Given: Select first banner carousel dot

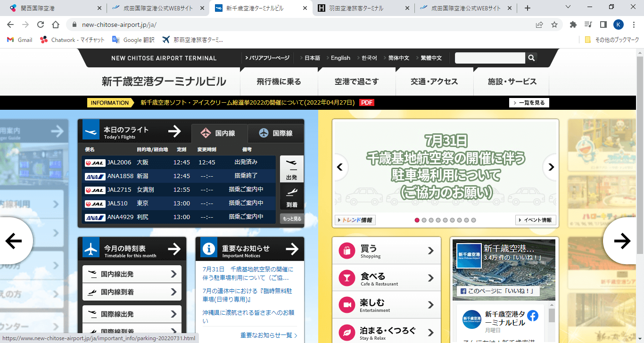Looking at the screenshot, I should click(x=417, y=220).
